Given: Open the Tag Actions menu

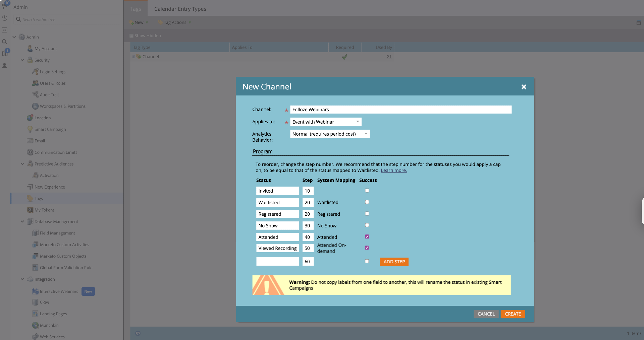Looking at the screenshot, I should pyautogui.click(x=175, y=22).
